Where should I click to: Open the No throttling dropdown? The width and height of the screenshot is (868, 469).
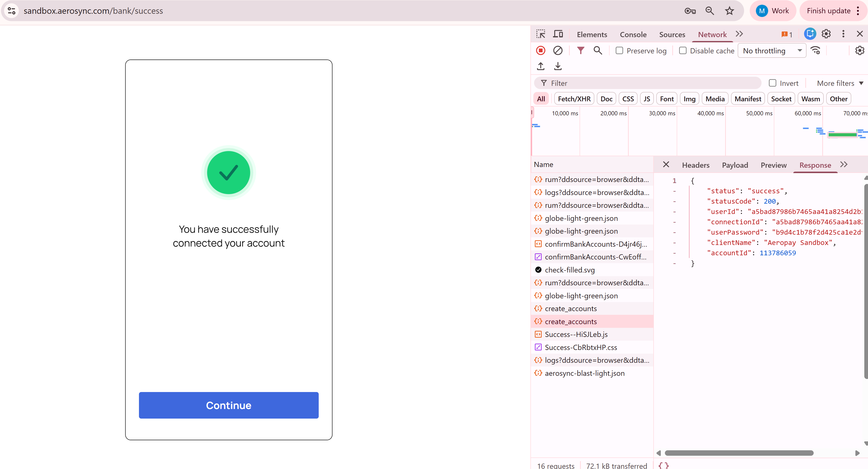point(772,50)
